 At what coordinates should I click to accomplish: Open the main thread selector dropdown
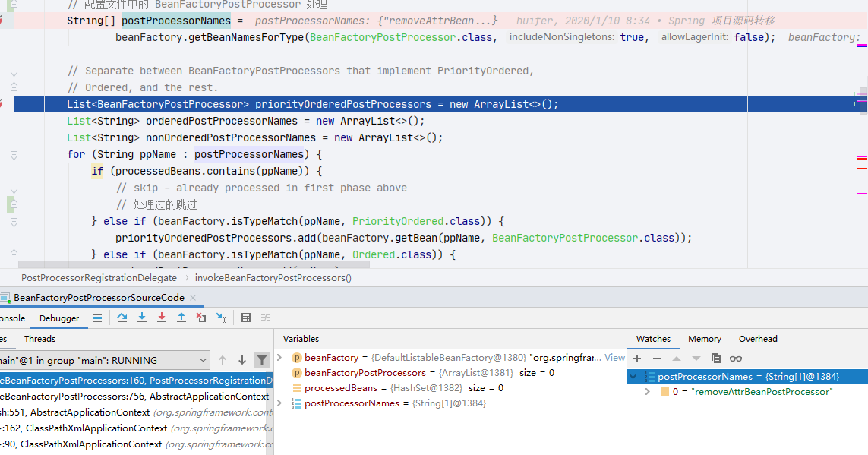203,360
